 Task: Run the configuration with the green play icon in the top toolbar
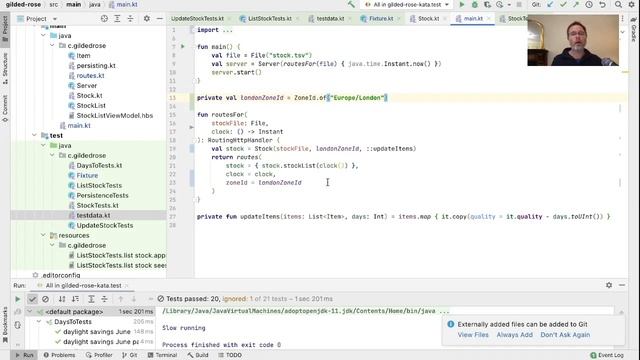[462, 4]
